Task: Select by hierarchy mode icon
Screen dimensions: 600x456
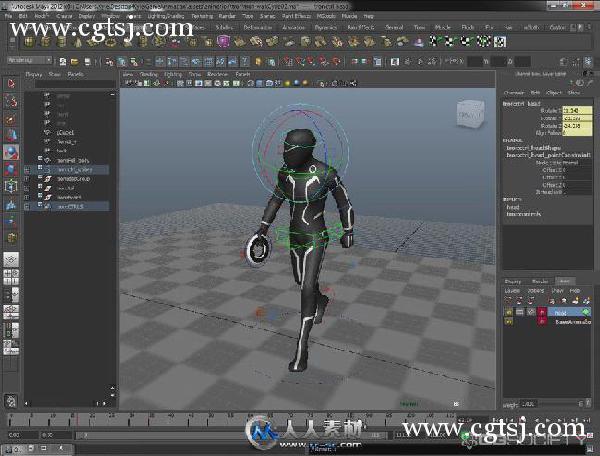Action: click(110, 61)
